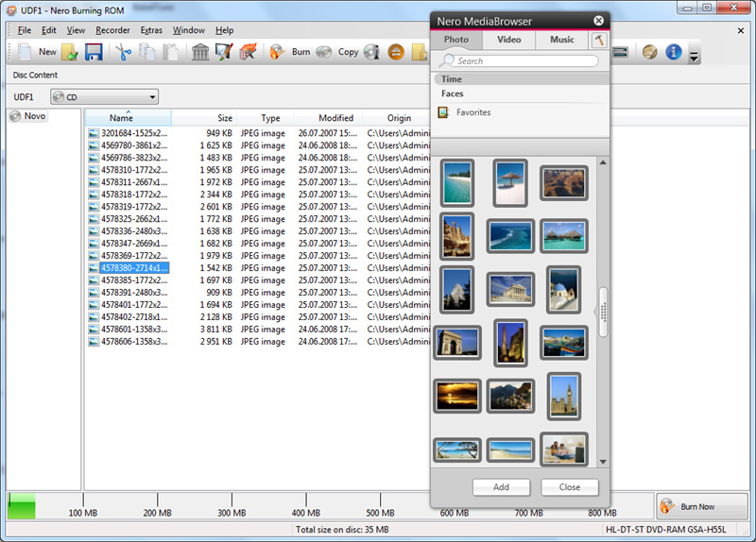Click the Burn toolbar button label

(x=301, y=52)
